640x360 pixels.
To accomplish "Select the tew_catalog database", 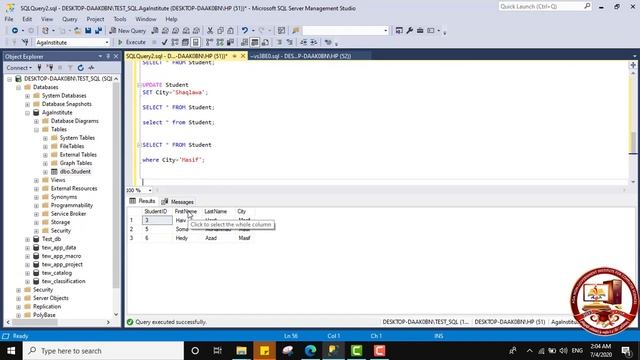I will tap(57, 273).
